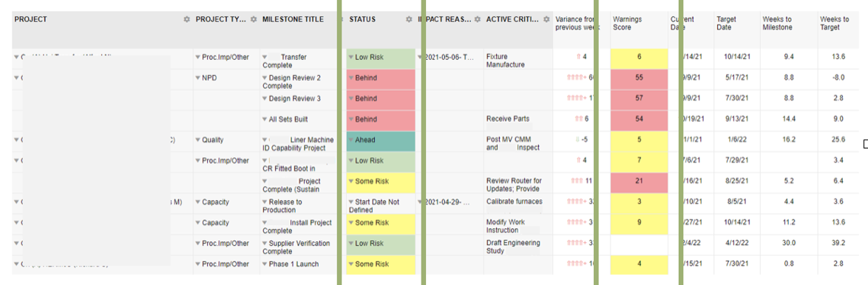This screenshot has width=868, height=285.
Task: Select the target date 5/17/21 cell
Action: coord(736,79)
